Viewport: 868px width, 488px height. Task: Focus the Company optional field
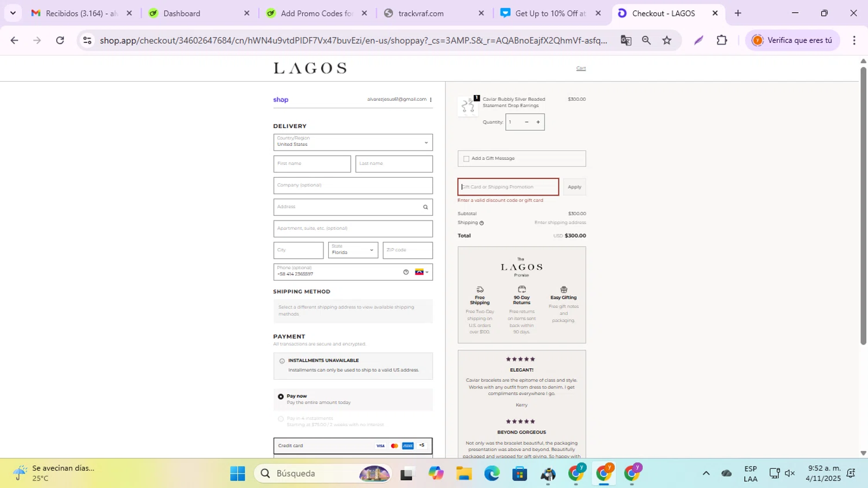click(353, 185)
